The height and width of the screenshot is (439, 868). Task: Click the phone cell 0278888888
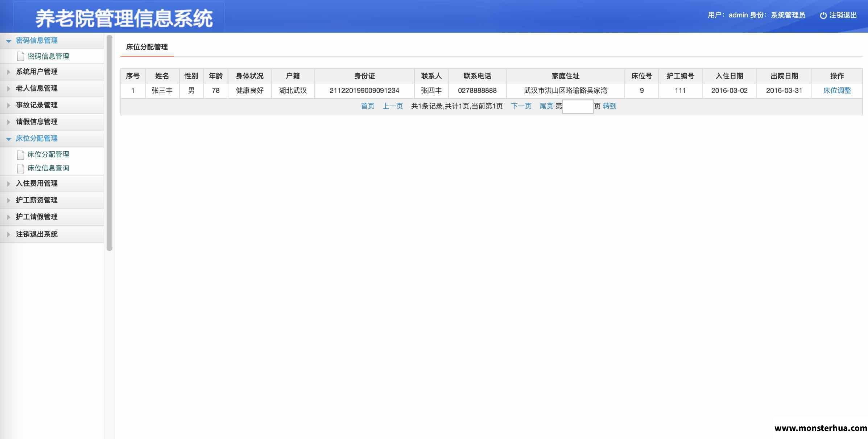[x=477, y=91]
